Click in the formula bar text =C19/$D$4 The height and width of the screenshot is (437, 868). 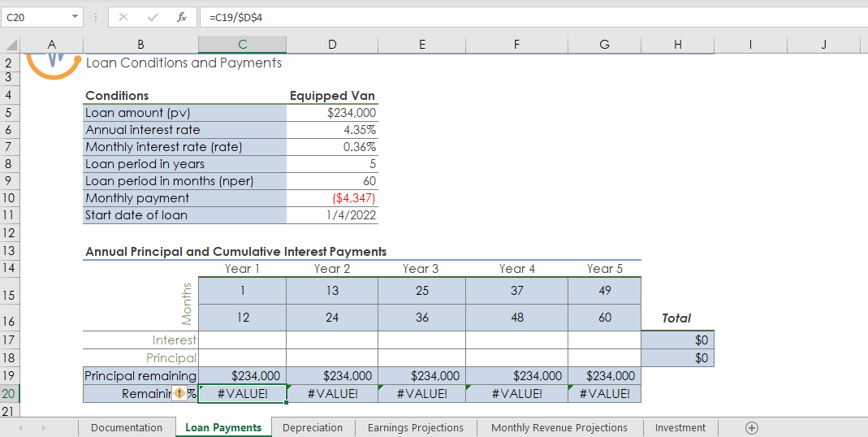pos(235,17)
